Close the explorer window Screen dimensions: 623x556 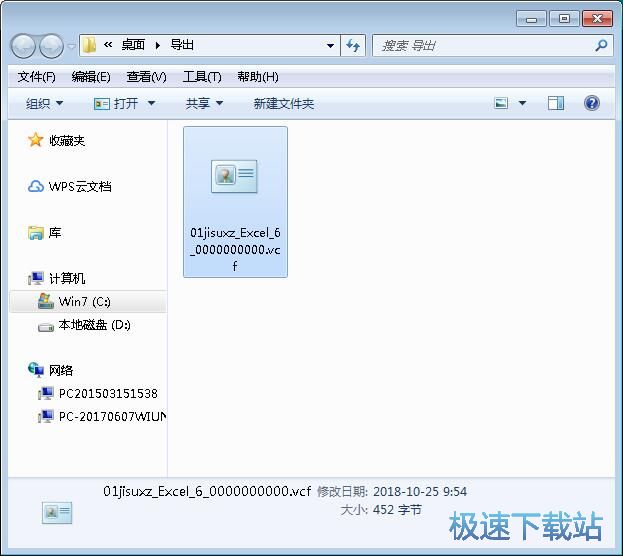[x=597, y=19]
